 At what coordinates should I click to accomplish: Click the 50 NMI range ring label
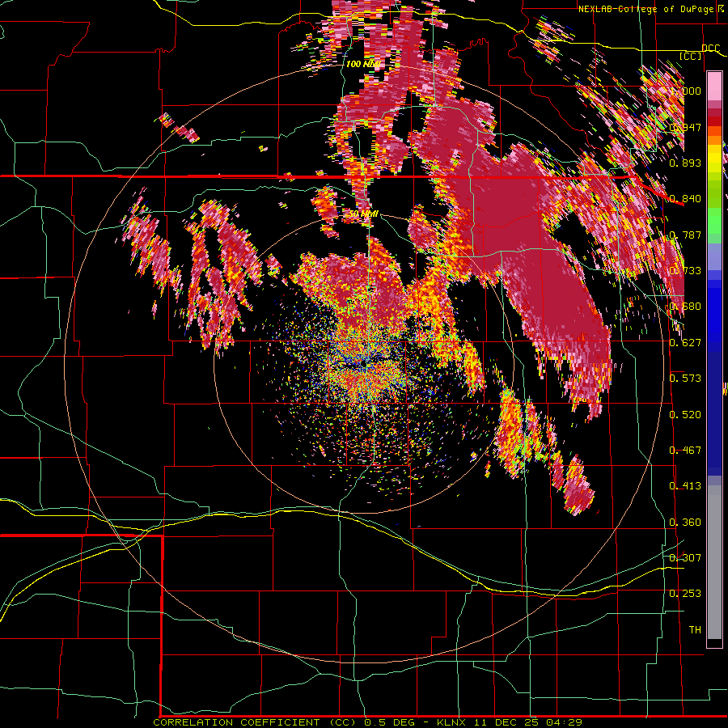pyautogui.click(x=363, y=214)
